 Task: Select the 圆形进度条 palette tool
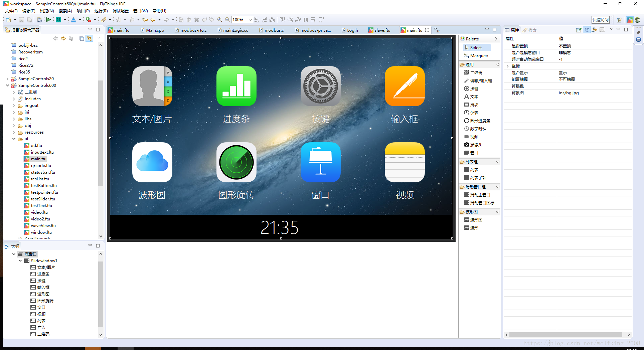tap(477, 121)
